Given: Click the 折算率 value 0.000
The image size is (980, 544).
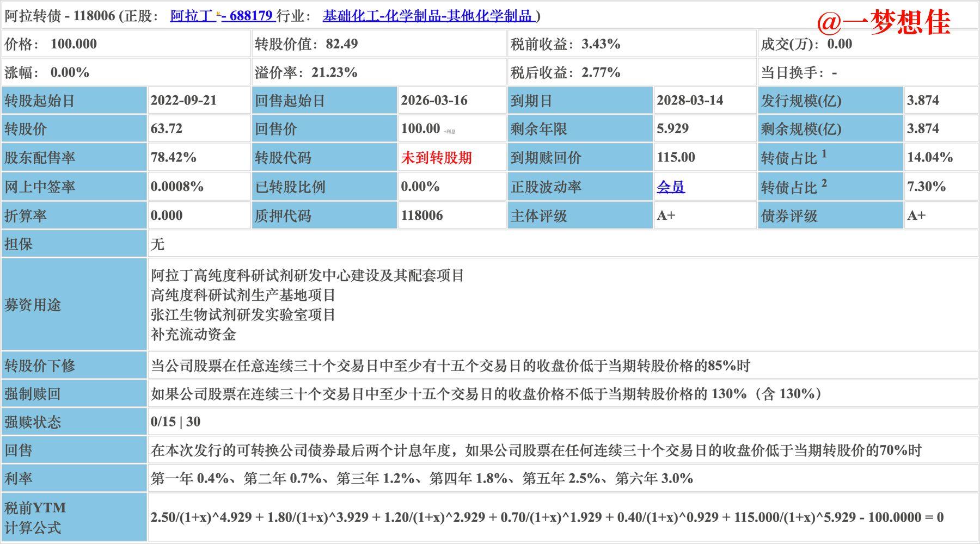Looking at the screenshot, I should [167, 215].
